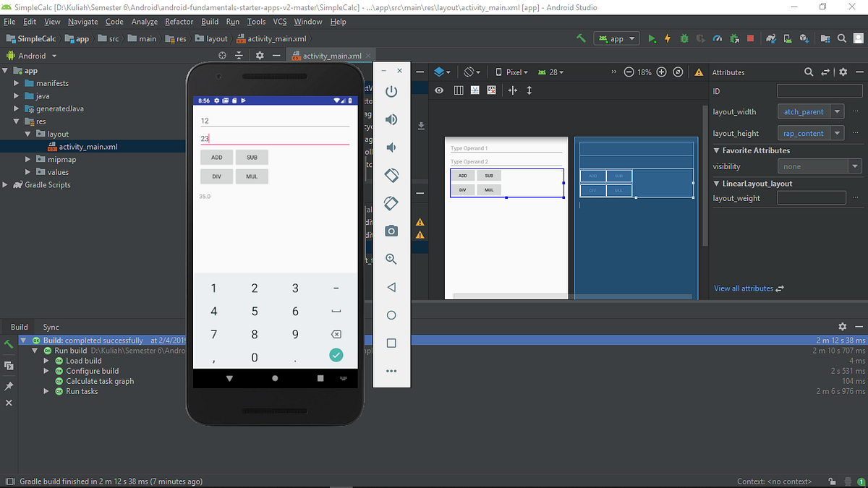The width and height of the screenshot is (868, 488).
Task: Click the green Run app icon
Action: pyautogui.click(x=652, y=38)
